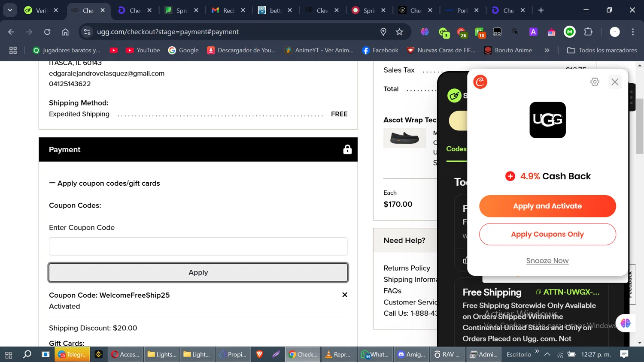This screenshot has width=644, height=362.
Task: Open the Discord Amig taskbar item
Action: tap(411, 354)
